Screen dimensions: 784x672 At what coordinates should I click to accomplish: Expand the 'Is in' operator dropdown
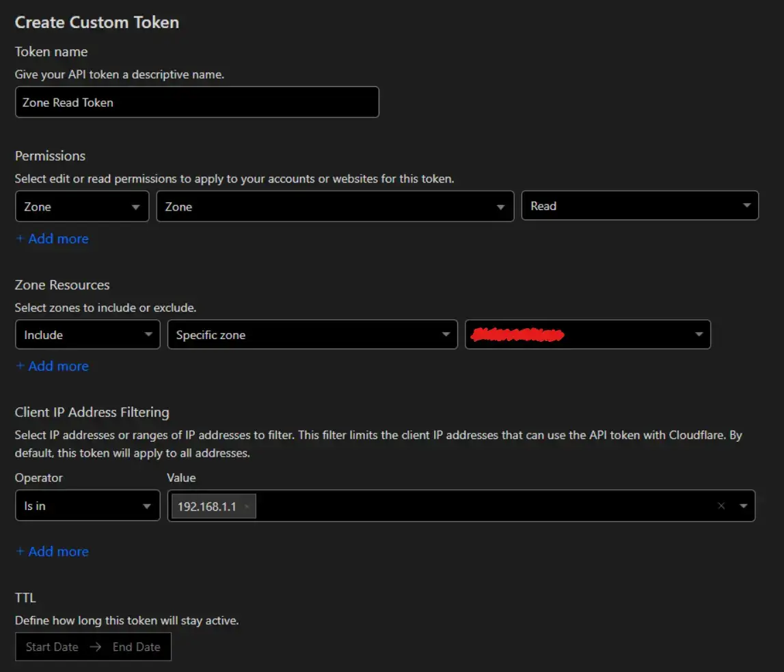(87, 505)
